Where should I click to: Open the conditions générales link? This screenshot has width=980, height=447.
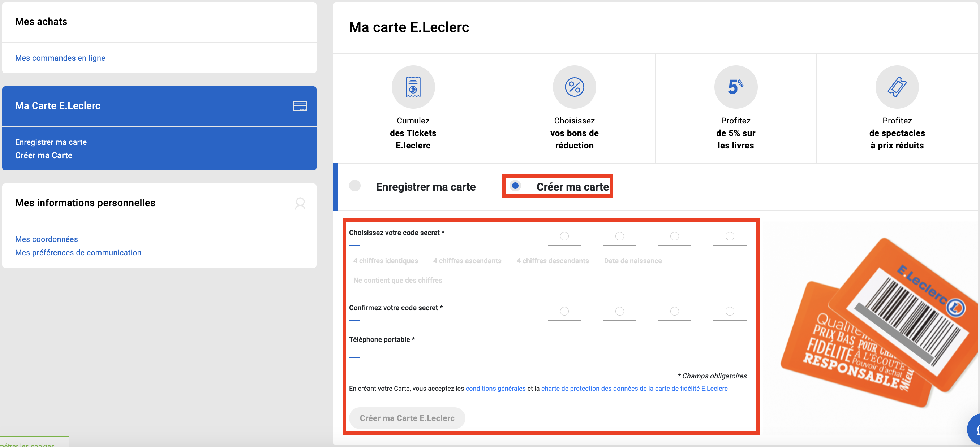pyautogui.click(x=495, y=389)
